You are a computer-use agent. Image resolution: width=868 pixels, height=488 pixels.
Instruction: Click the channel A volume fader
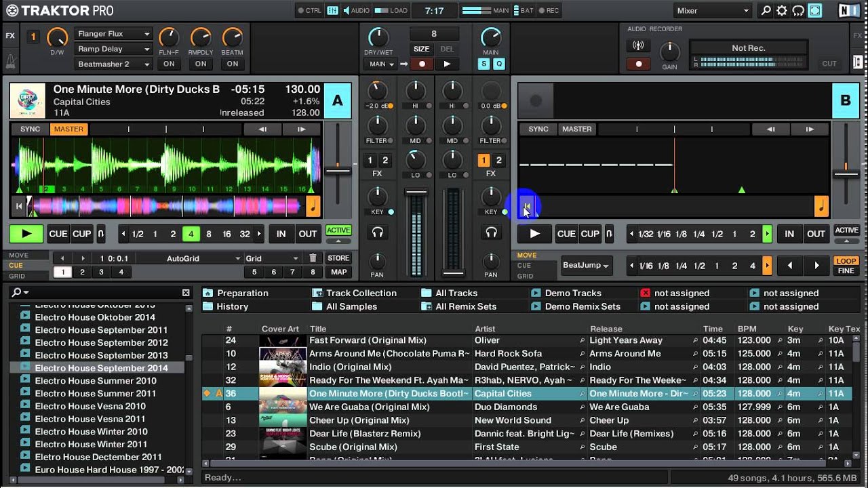[416, 192]
